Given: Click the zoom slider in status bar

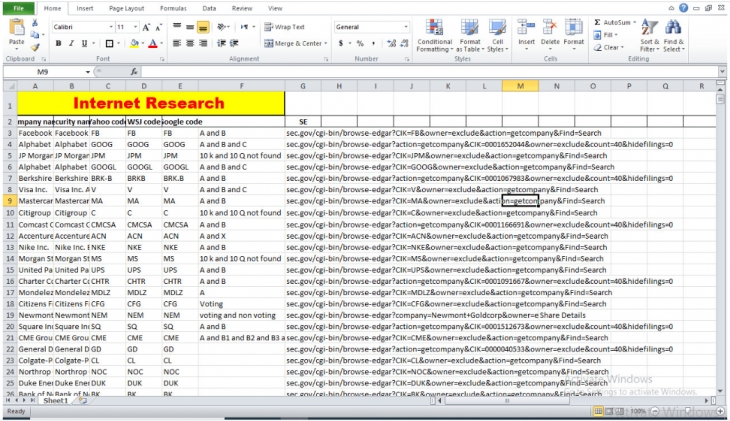Looking at the screenshot, I should (x=688, y=411).
